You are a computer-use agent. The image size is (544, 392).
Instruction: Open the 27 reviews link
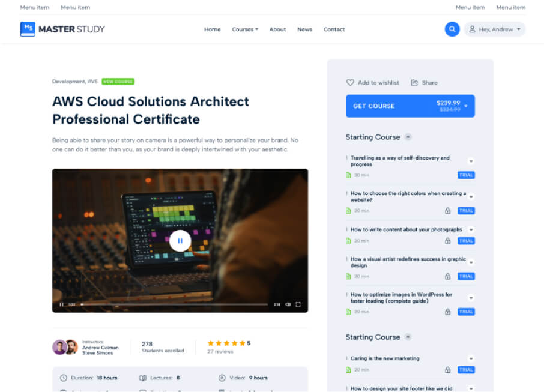pos(220,351)
